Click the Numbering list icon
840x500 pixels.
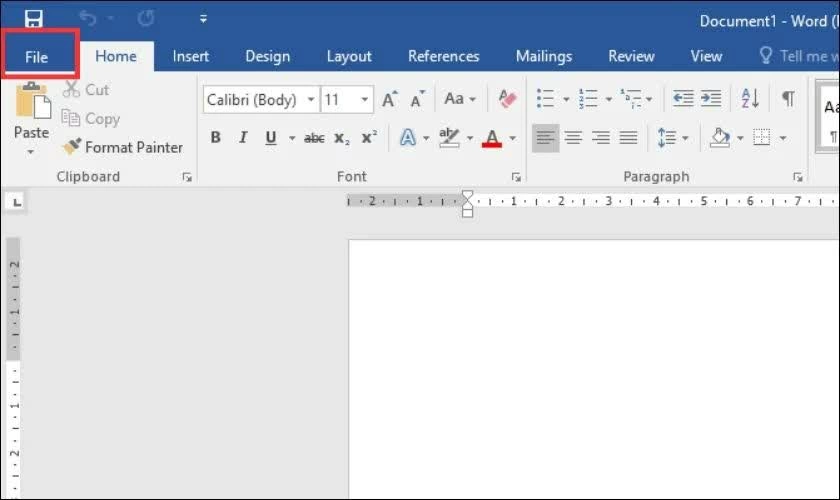(x=588, y=99)
